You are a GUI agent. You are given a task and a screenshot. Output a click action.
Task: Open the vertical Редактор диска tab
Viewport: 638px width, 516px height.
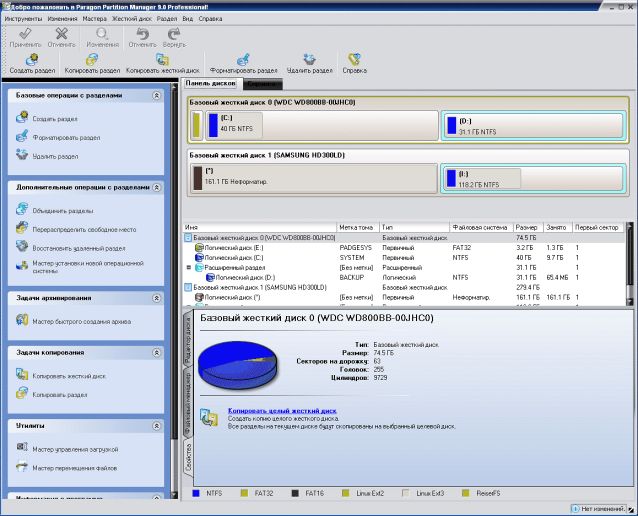pyautogui.click(x=188, y=340)
